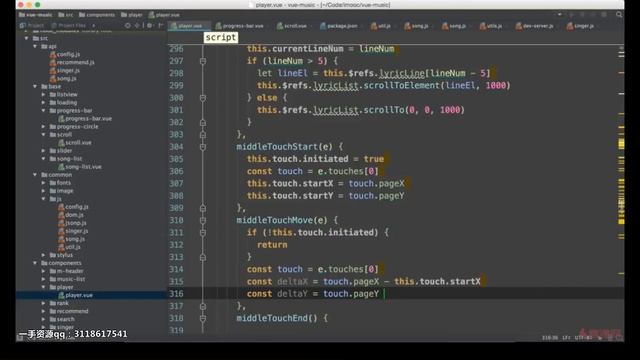Expand the stylus folder arrow
This screenshot has height=360, width=640.
tap(43, 255)
